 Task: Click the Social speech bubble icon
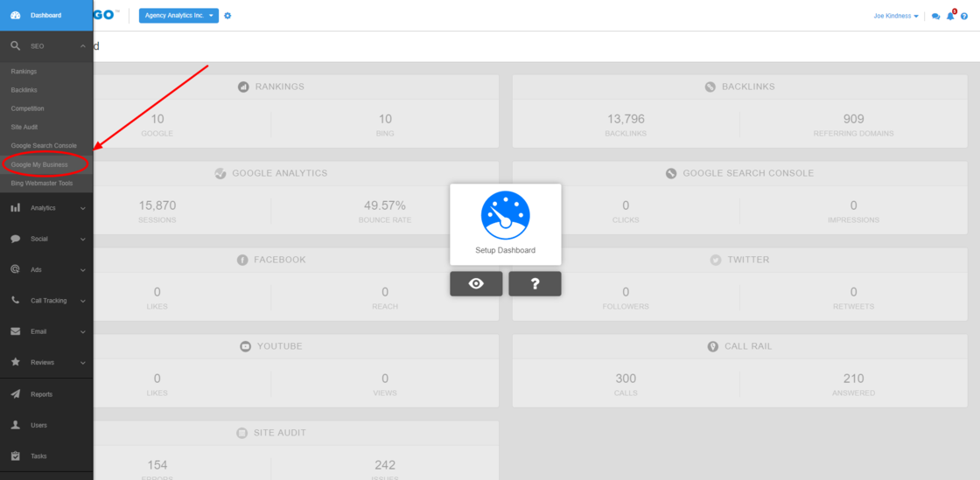point(16,239)
